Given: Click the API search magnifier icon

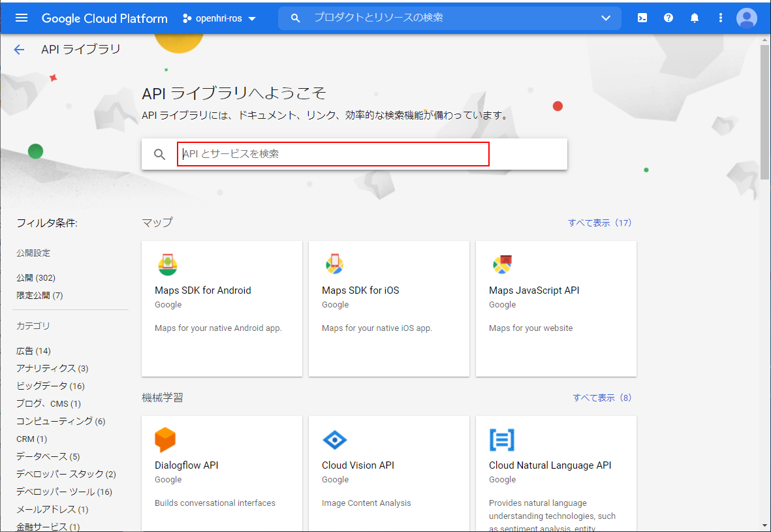Looking at the screenshot, I should click(x=159, y=155).
